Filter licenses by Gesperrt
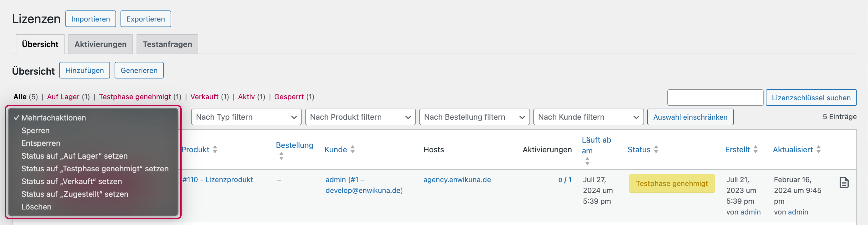Image resolution: width=868 pixels, height=225 pixels. pyautogui.click(x=289, y=97)
